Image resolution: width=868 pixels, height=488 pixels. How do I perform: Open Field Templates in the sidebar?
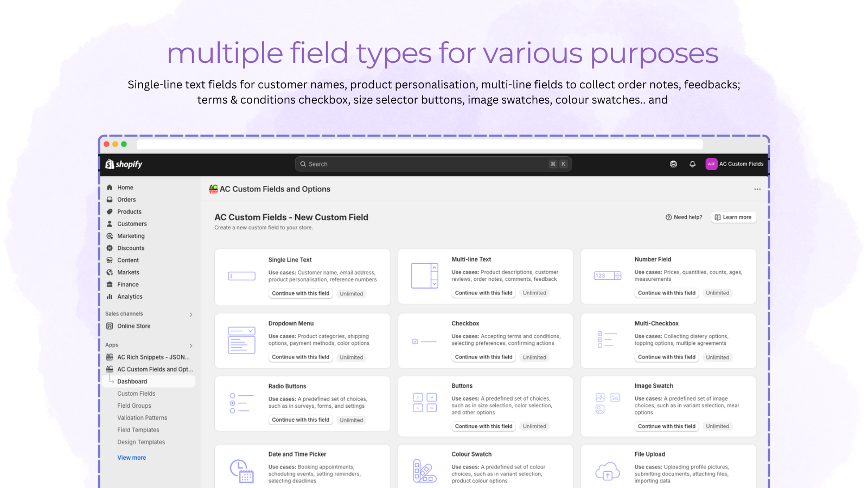tap(138, 430)
